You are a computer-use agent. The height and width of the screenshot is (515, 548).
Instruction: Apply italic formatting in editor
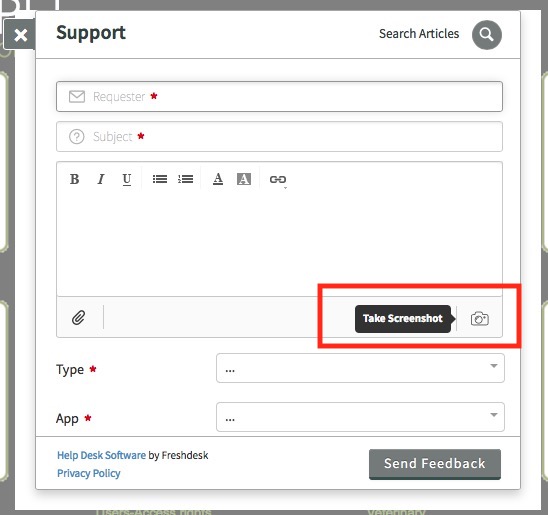[101, 179]
